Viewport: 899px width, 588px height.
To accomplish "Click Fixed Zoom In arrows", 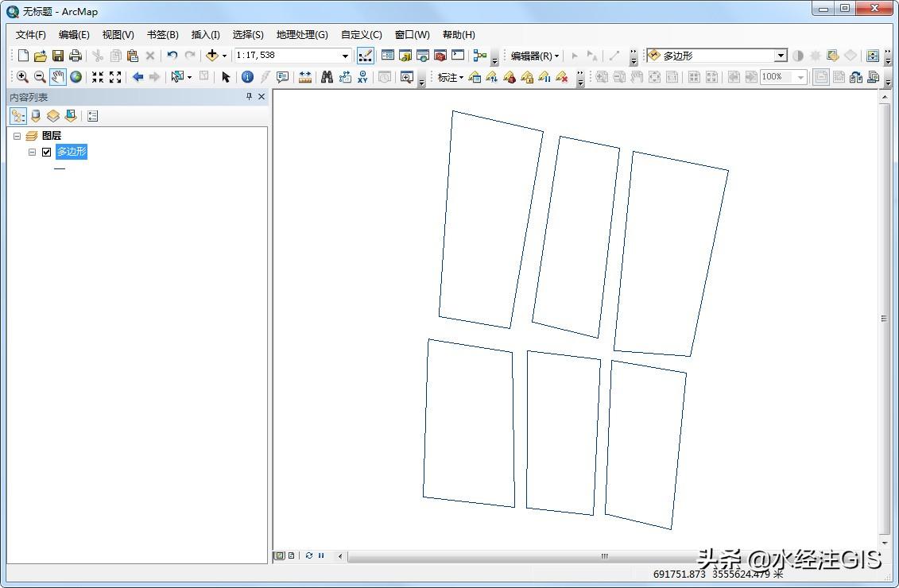I will (98, 77).
